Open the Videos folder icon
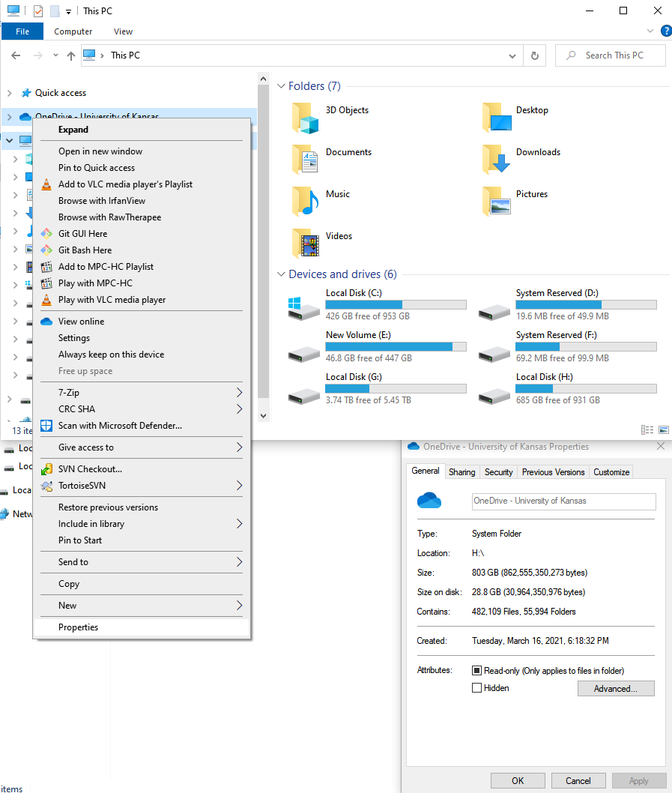This screenshot has height=793, width=672. [x=305, y=244]
